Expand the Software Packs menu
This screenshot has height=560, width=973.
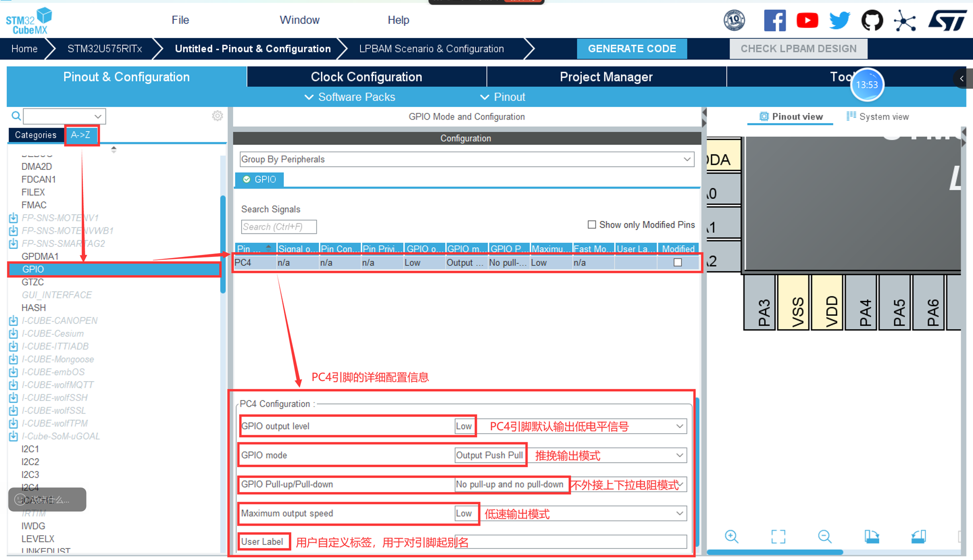coord(350,97)
